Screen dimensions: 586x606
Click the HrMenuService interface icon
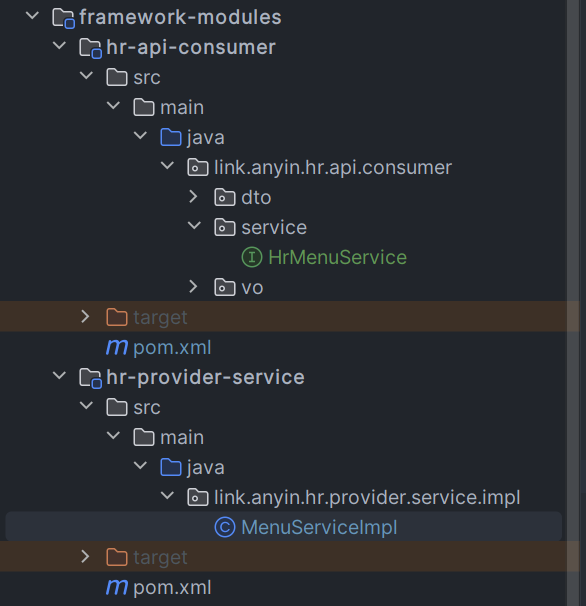coord(252,257)
